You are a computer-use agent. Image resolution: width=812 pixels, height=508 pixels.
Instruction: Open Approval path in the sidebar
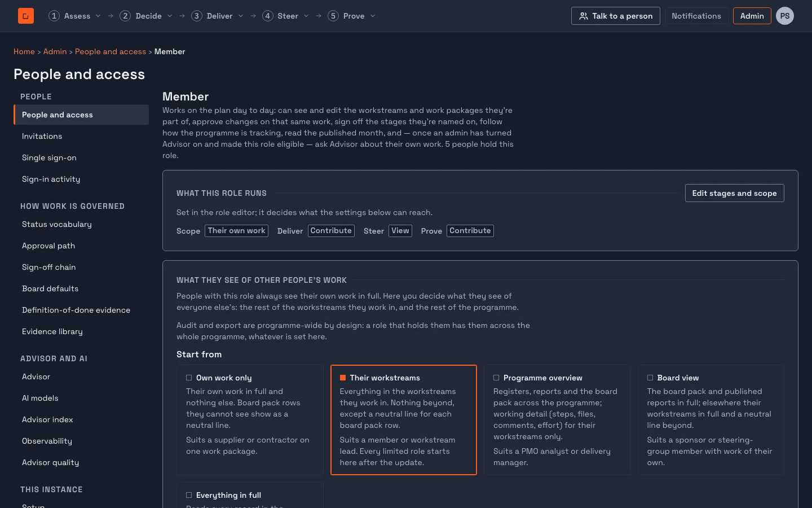81,246
